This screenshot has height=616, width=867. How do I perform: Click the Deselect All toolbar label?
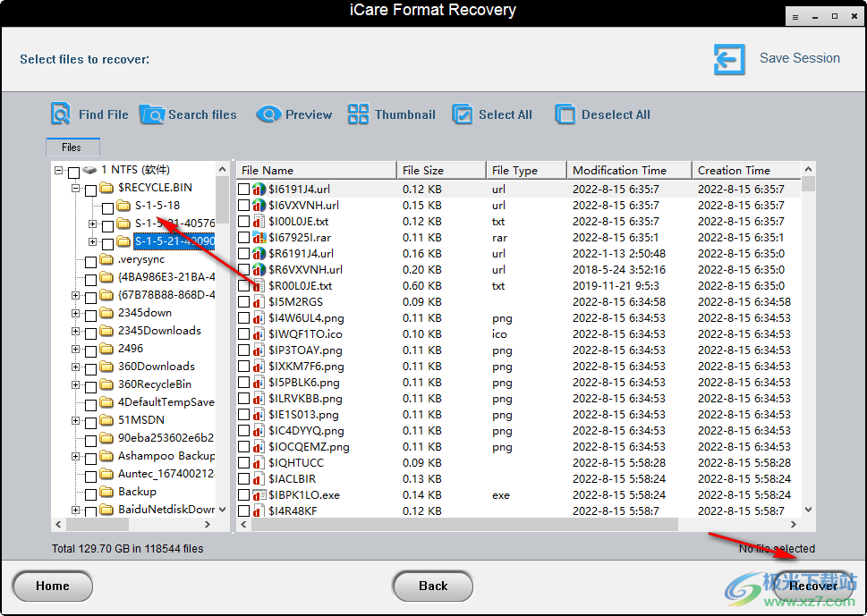[x=616, y=114]
